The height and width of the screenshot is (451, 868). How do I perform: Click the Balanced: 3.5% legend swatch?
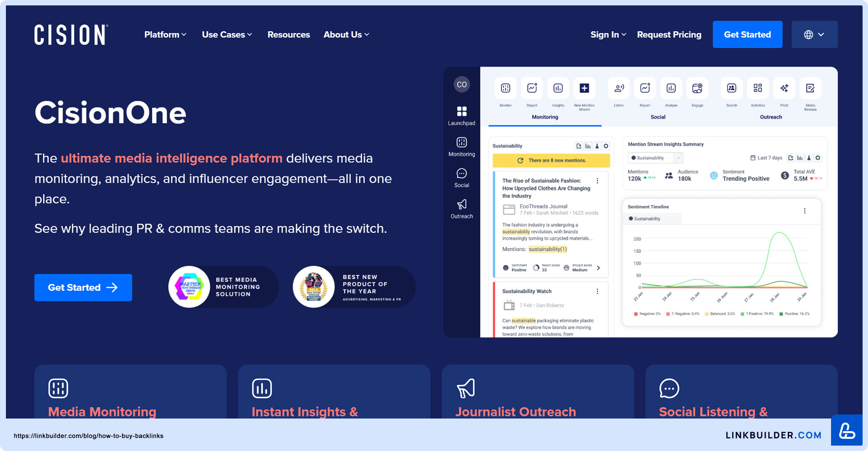(x=707, y=314)
